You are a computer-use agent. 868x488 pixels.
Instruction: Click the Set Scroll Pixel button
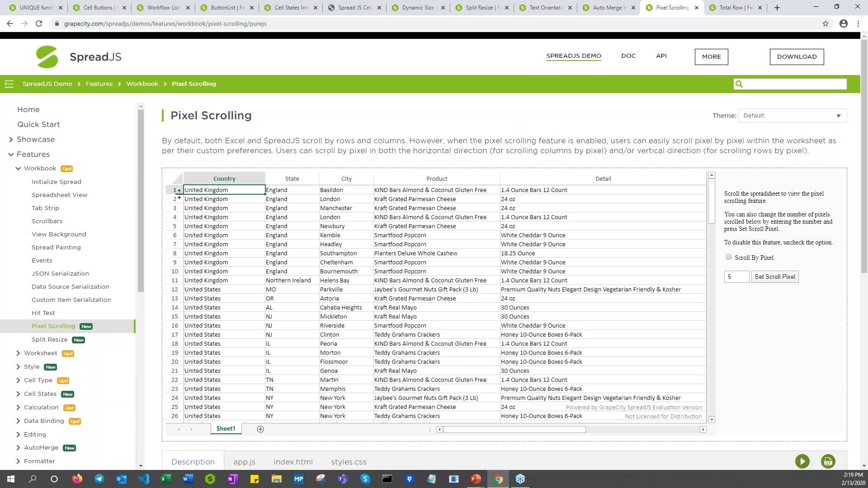[775, 277]
